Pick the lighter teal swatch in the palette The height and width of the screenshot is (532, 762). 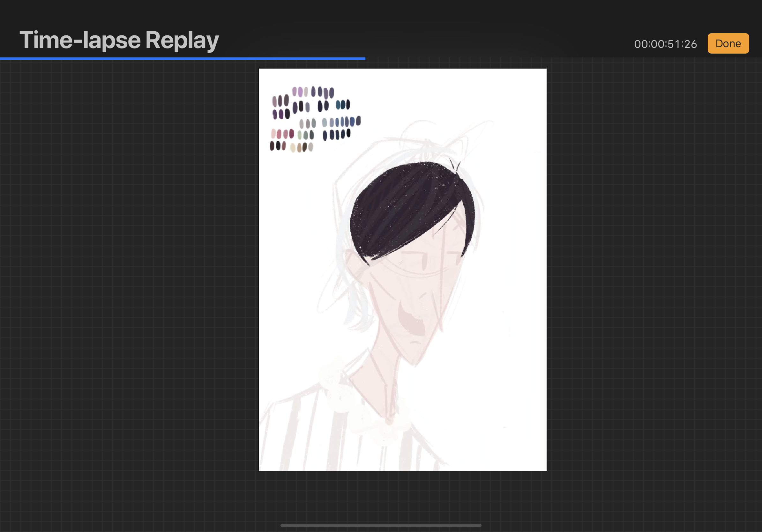pyautogui.click(x=338, y=105)
